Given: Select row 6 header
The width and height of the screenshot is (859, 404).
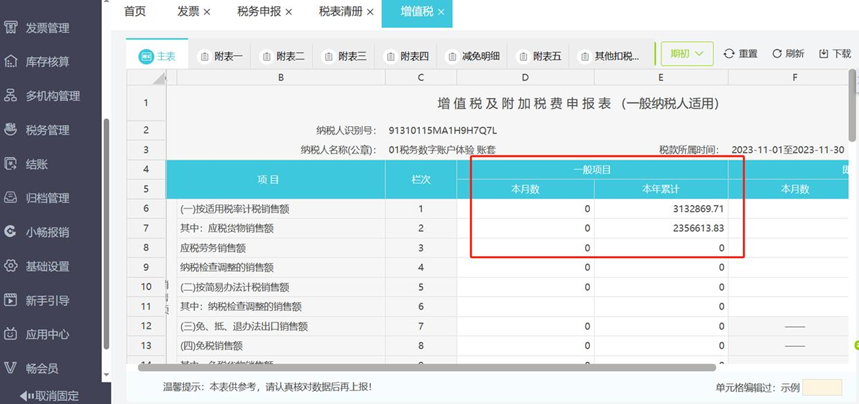Looking at the screenshot, I should 146,209.
